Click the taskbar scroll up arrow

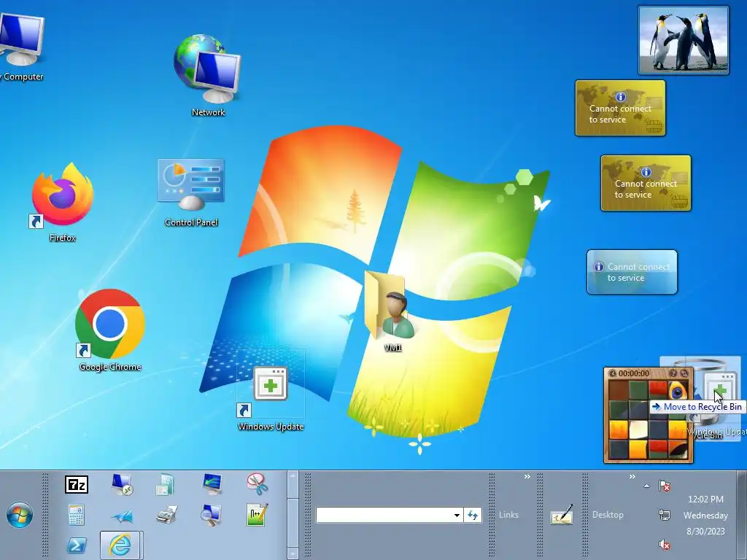coord(293,475)
